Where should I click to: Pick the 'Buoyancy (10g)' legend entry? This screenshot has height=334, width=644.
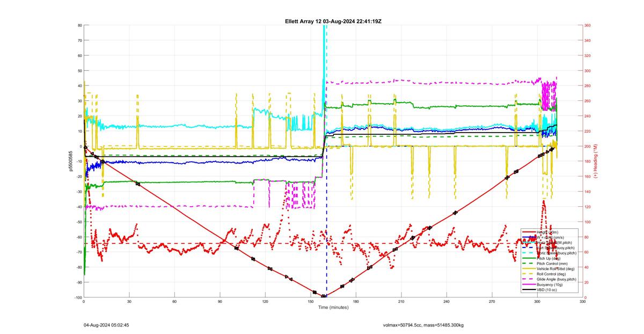550,285
